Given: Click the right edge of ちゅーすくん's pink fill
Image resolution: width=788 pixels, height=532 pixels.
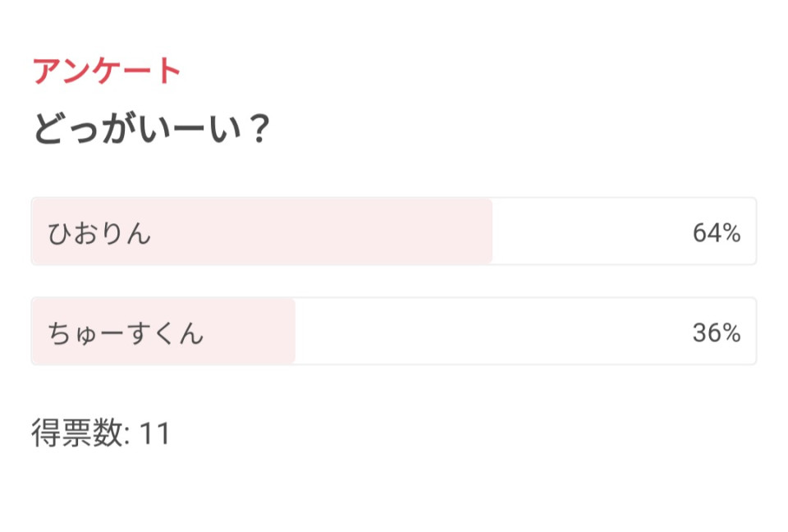Looking at the screenshot, I should coord(292,332).
